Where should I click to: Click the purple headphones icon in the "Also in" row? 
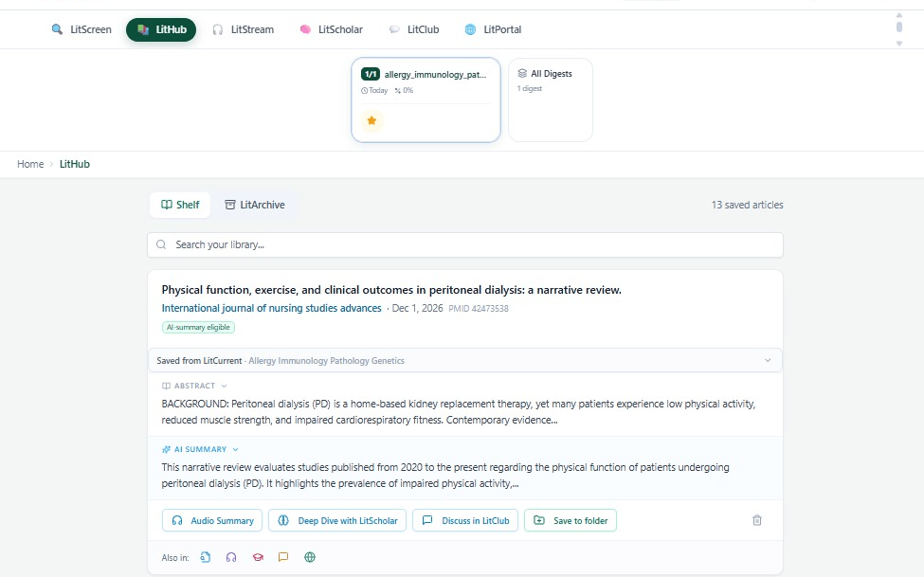point(231,557)
